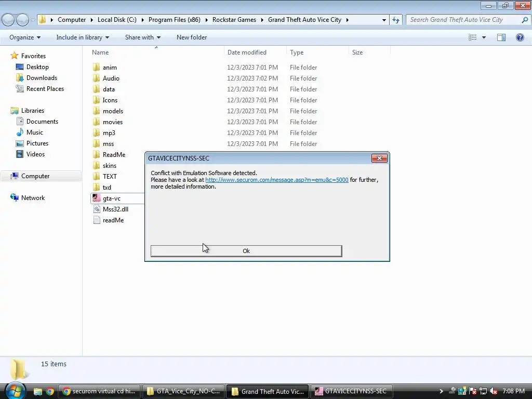Click Computer in the address breadcrumb
Screen dimensions: 532x399
(x=72, y=20)
